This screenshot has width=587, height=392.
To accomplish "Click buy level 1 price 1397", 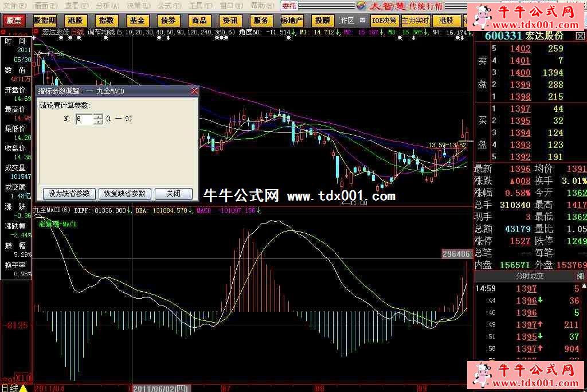I will [521, 109].
